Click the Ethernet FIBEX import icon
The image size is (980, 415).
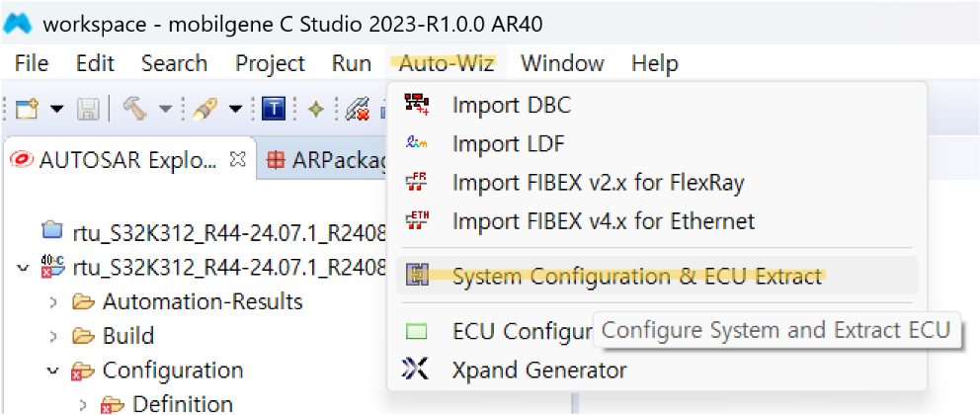[x=416, y=220]
